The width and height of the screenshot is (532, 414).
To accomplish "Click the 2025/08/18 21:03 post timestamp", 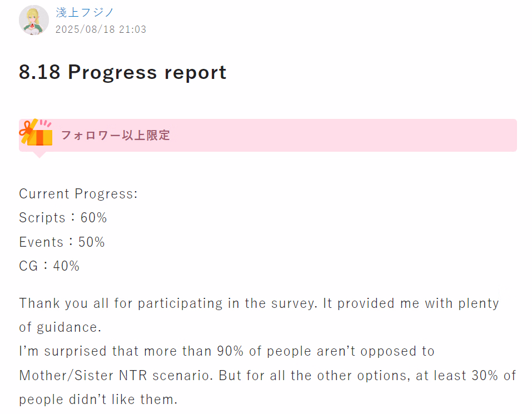I will coord(101,29).
